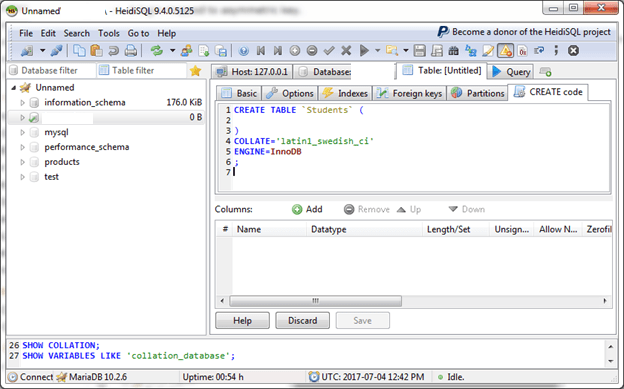Click the Paste clipboard icon

click(x=96, y=51)
